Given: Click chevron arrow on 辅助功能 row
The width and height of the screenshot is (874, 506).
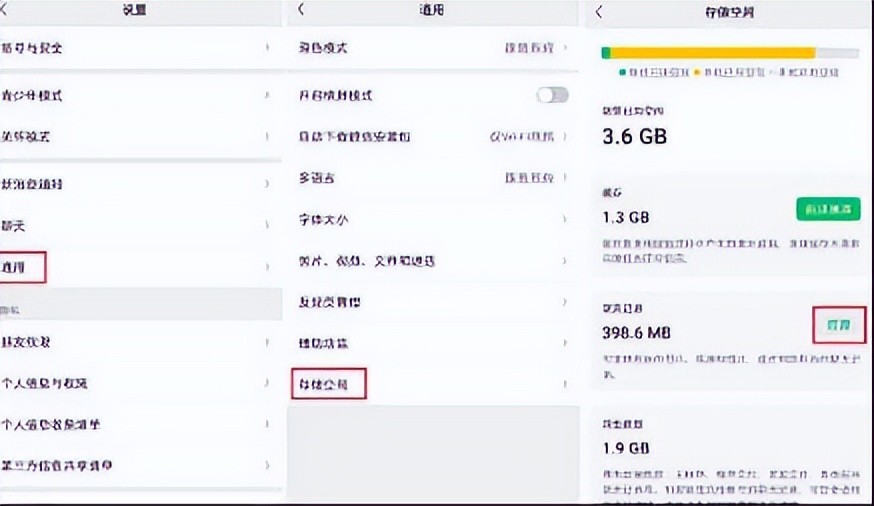Looking at the screenshot, I should coord(565,343).
